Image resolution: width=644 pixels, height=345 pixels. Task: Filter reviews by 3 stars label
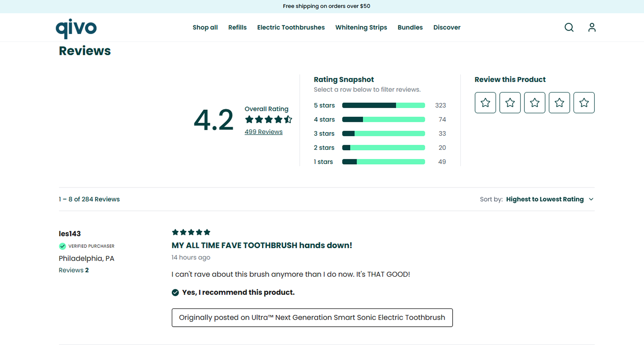pos(324,134)
